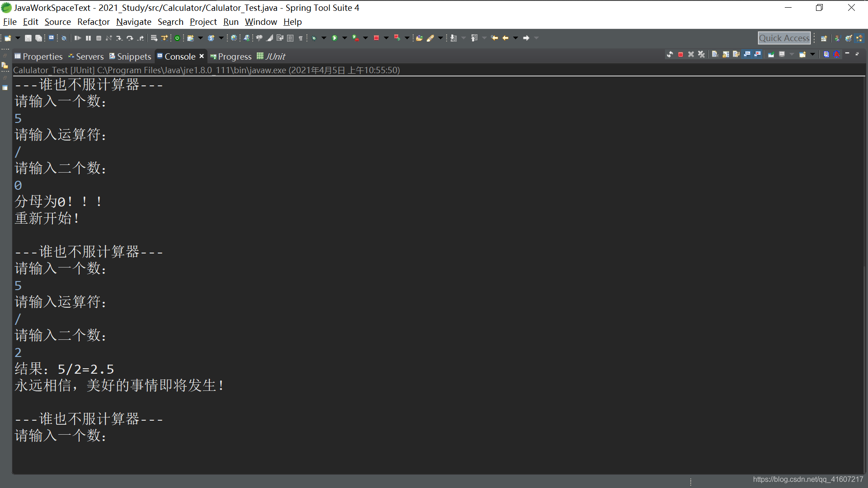Switch to the Progress tab
Screen dimensions: 868x488
[x=231, y=56]
